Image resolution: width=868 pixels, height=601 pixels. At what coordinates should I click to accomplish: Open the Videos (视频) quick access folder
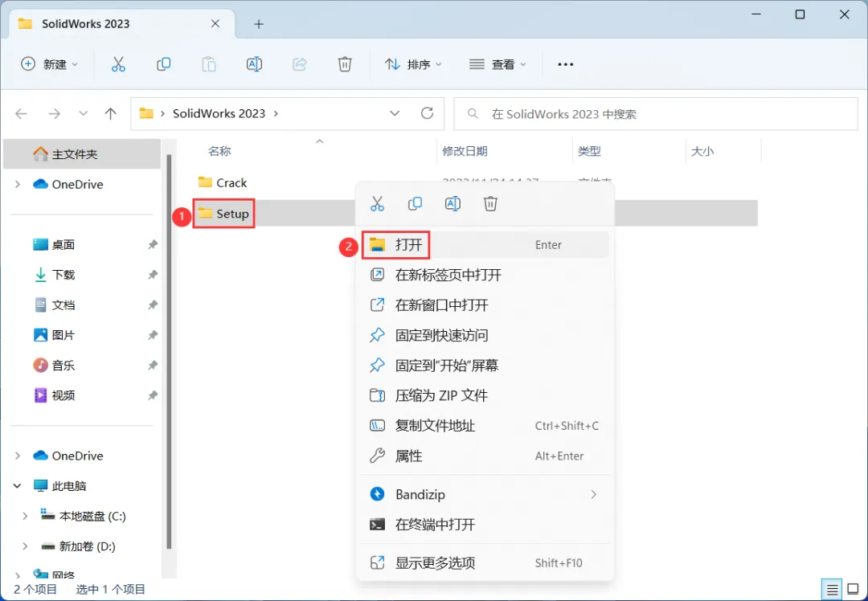pos(55,395)
